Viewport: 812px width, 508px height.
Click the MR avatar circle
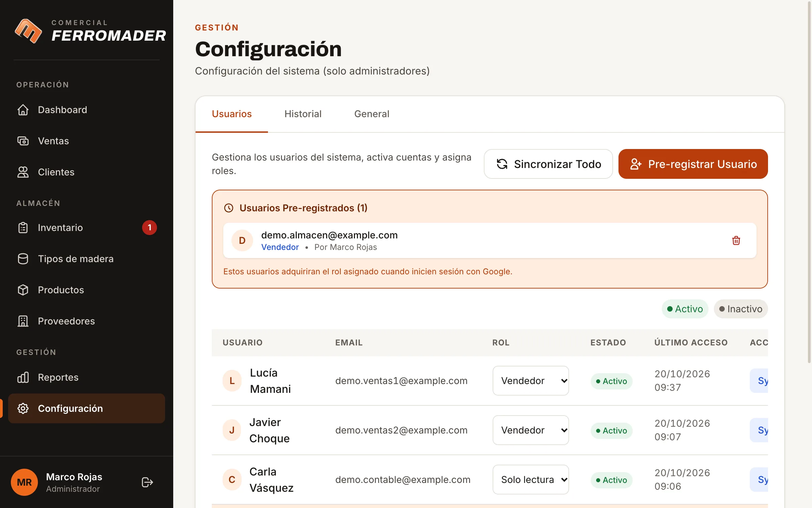click(24, 482)
